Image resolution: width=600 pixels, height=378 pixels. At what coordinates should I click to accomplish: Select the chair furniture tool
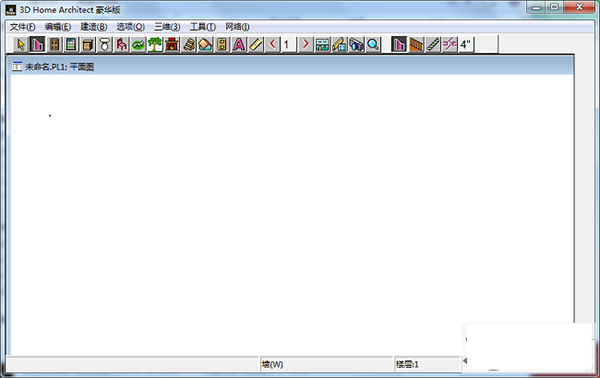coord(122,45)
